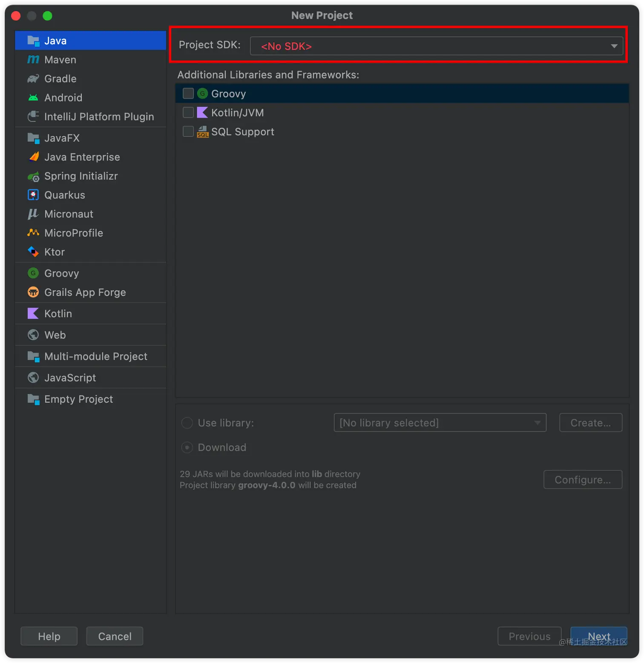Viewport: 644px width, 663px height.
Task: Click the Grails App Forge label
Action: pos(85,293)
